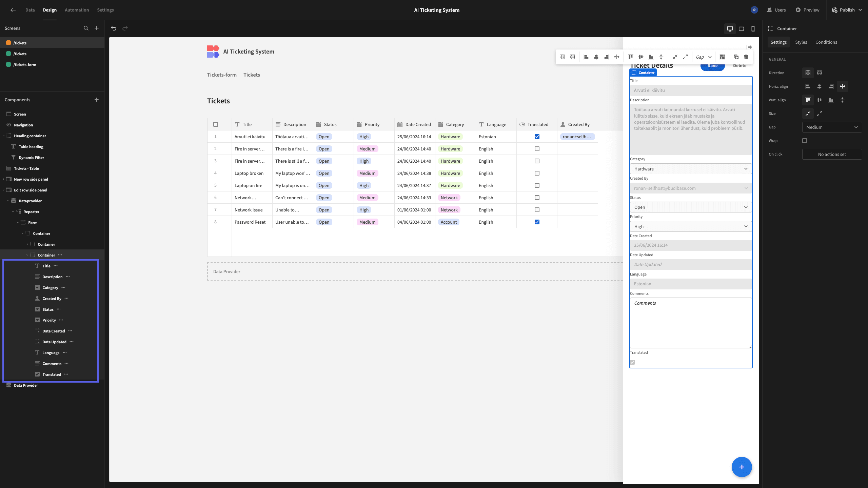This screenshot has height=488, width=868.
Task: Toggle Translated checkbox in ticket form
Action: [632, 362]
